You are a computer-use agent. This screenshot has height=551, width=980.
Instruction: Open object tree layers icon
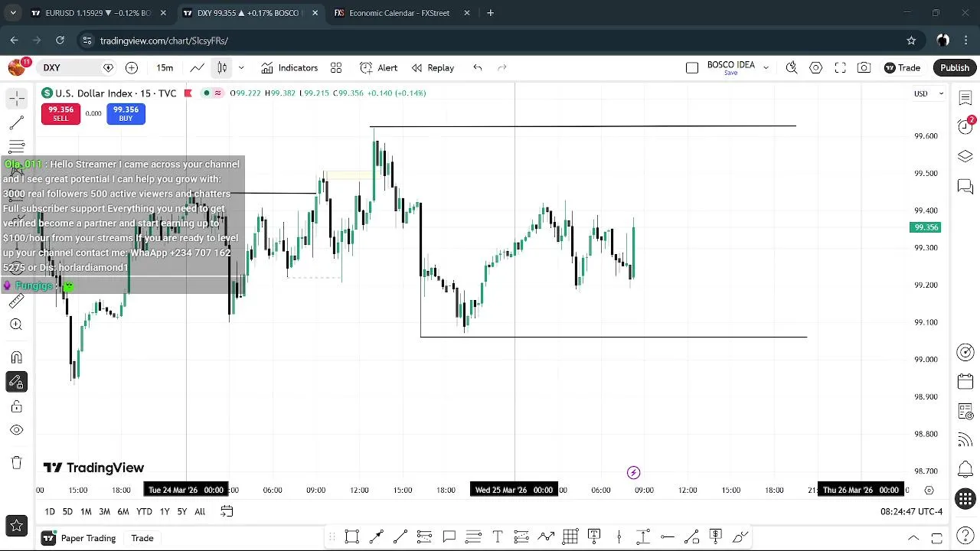(x=965, y=157)
